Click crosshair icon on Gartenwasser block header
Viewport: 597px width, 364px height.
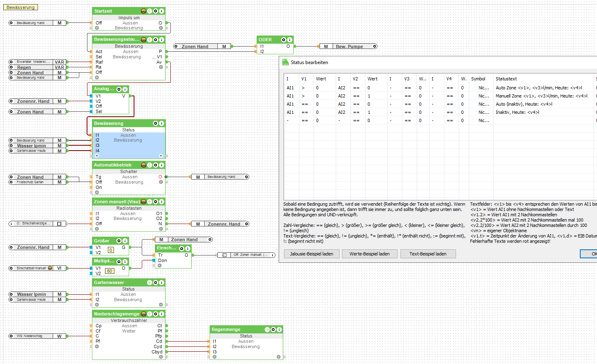tap(150, 282)
